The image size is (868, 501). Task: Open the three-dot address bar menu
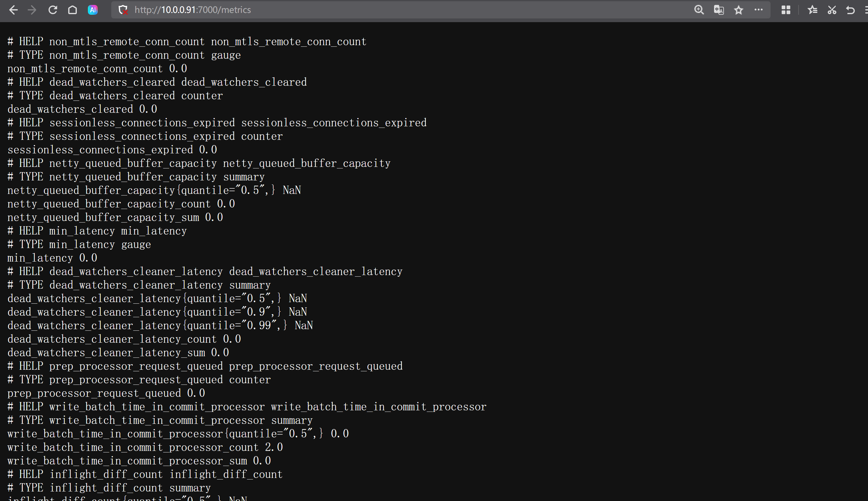(x=759, y=10)
